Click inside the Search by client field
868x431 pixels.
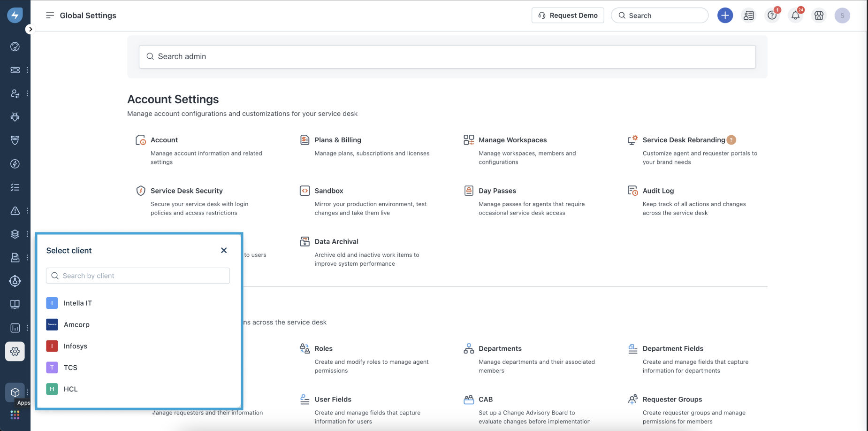(x=137, y=276)
